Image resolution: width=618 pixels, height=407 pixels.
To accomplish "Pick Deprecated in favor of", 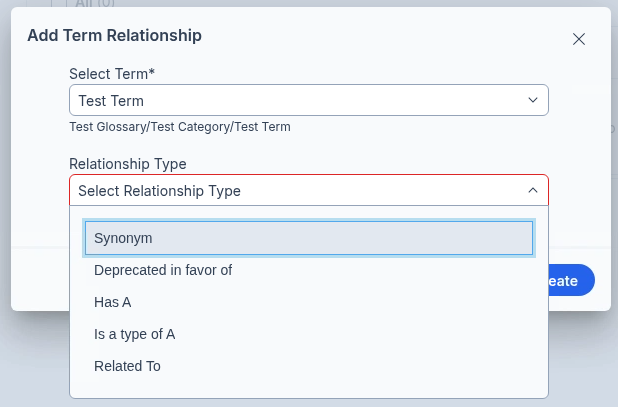I will [163, 270].
